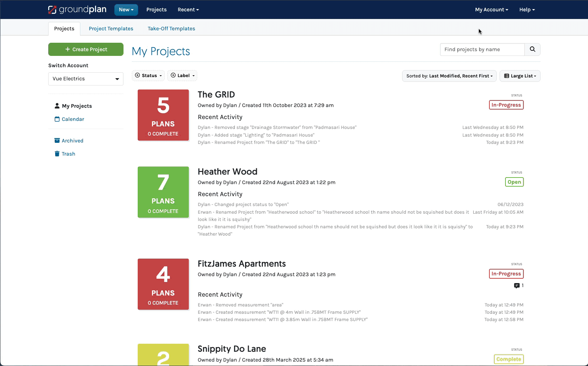
Task: Switch to the Project Templates tab
Action: pyautogui.click(x=111, y=28)
